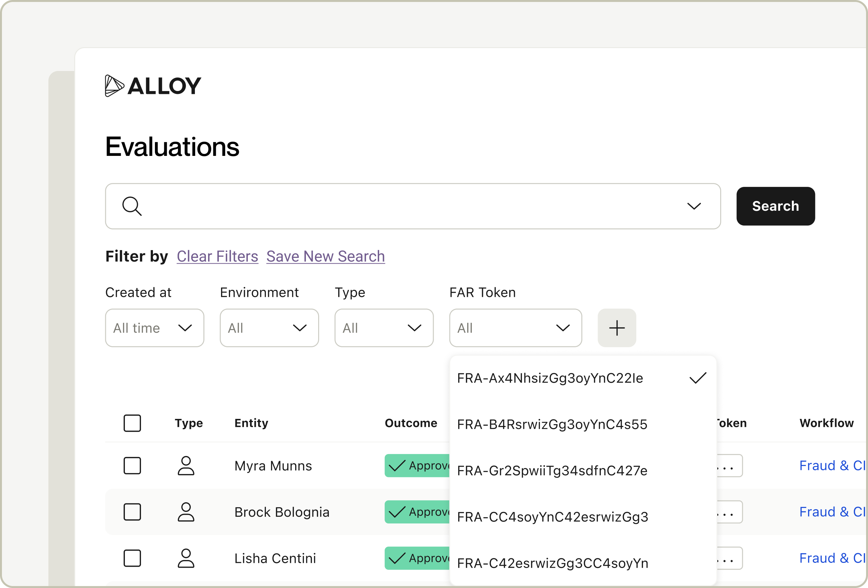Image resolution: width=868 pixels, height=588 pixels.
Task: Open the Environment filter dropdown
Action: [x=269, y=328]
